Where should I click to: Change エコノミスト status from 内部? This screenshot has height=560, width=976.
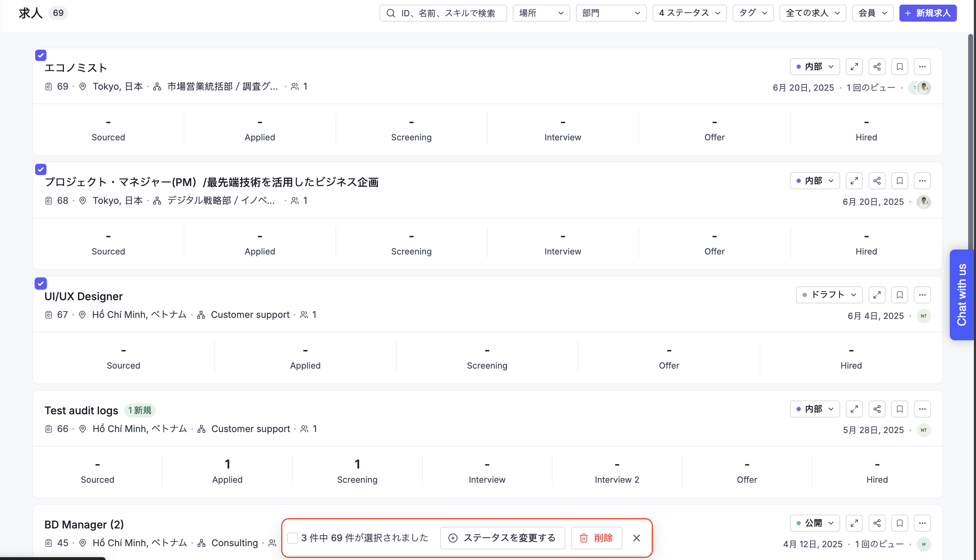815,67
